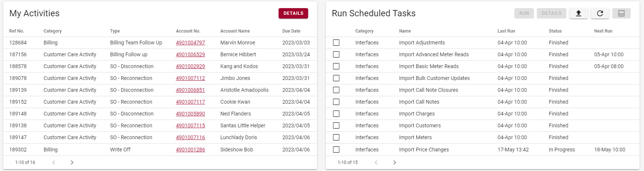This screenshot has height=171, width=644.
Task: Go to next page of Scheduled Tasks
Action: coord(395,162)
